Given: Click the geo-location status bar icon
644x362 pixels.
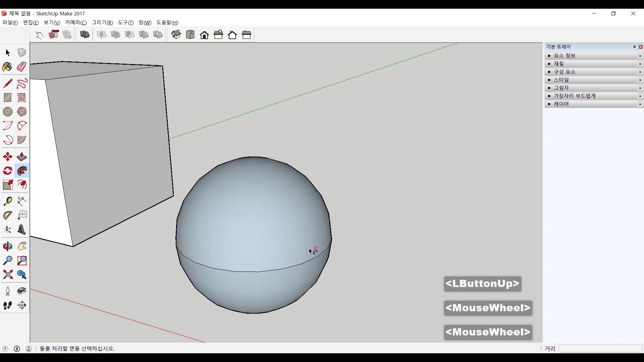Looking at the screenshot, I should [5, 349].
